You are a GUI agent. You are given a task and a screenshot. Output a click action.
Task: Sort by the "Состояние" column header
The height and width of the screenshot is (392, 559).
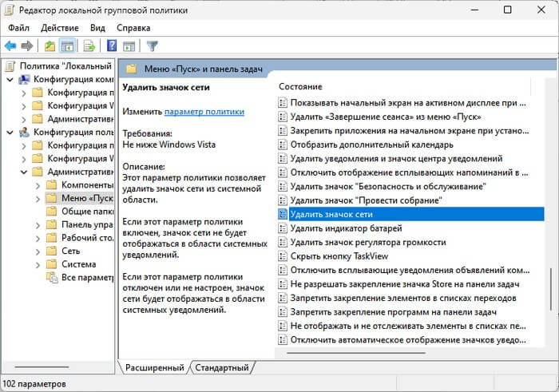(301, 86)
